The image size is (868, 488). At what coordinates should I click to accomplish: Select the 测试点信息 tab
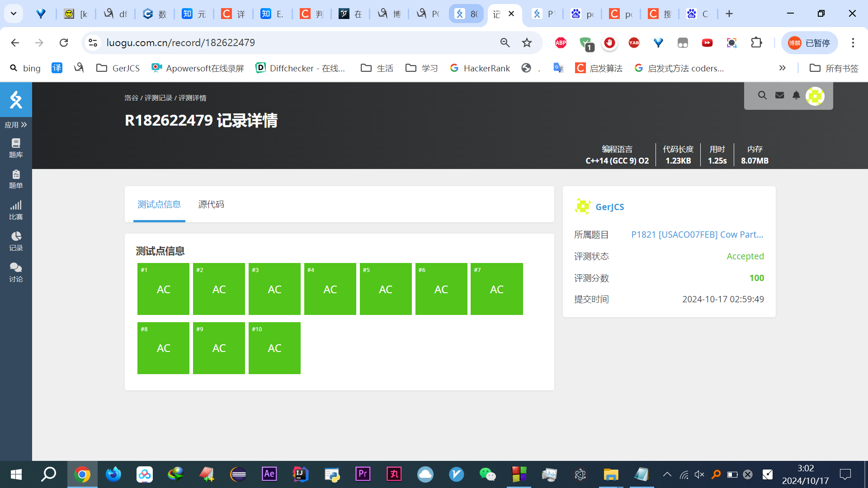[x=159, y=204]
